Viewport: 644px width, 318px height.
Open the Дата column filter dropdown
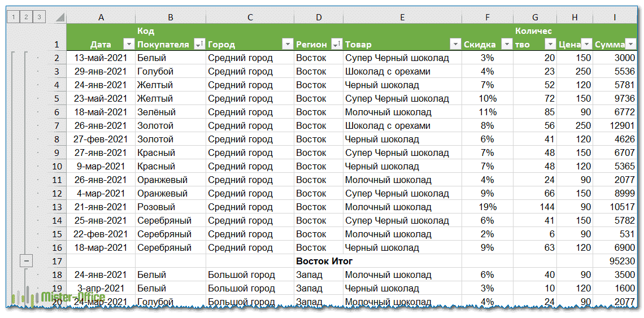[129, 45]
